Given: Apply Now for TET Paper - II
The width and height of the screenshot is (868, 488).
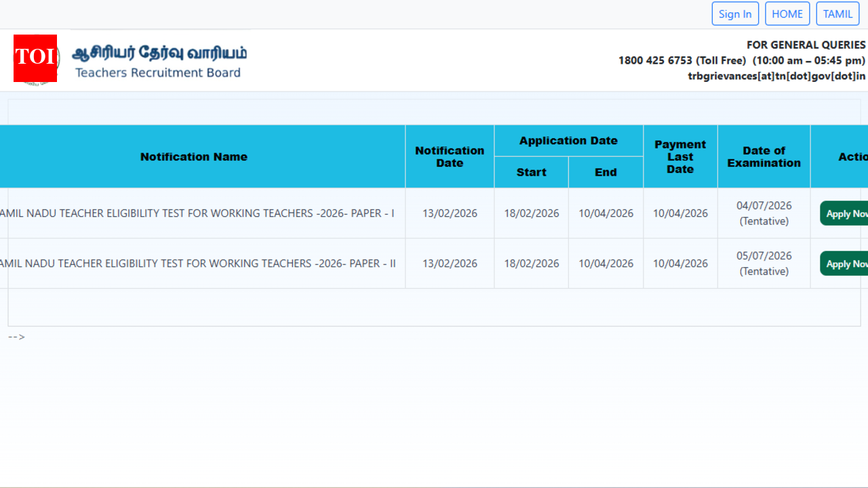Looking at the screenshot, I should pos(845,264).
